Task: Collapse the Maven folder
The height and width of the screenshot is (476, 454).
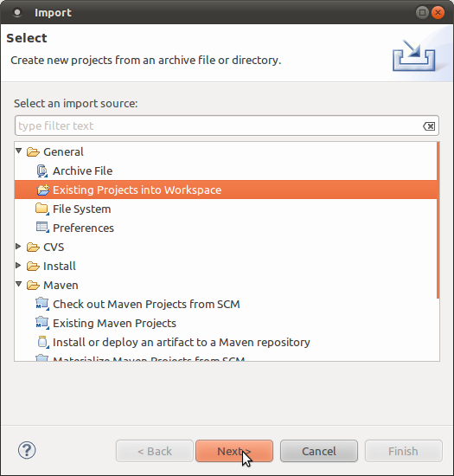Action: 19,284
